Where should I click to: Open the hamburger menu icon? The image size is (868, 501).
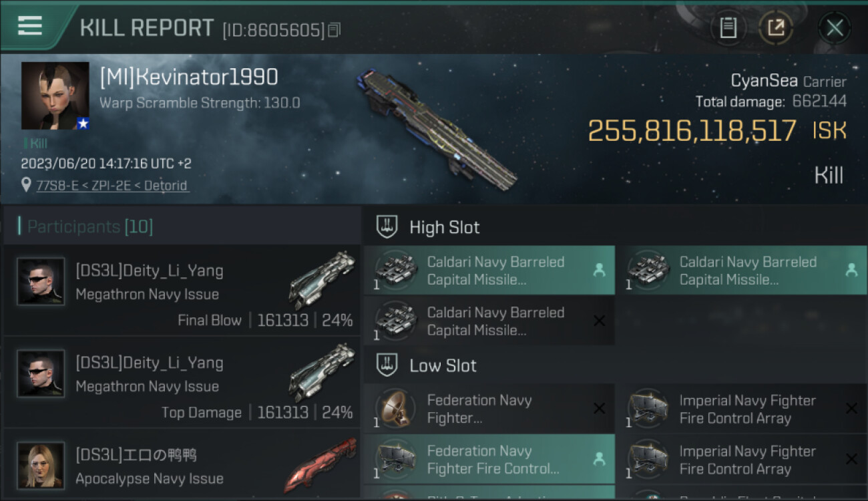tap(30, 25)
